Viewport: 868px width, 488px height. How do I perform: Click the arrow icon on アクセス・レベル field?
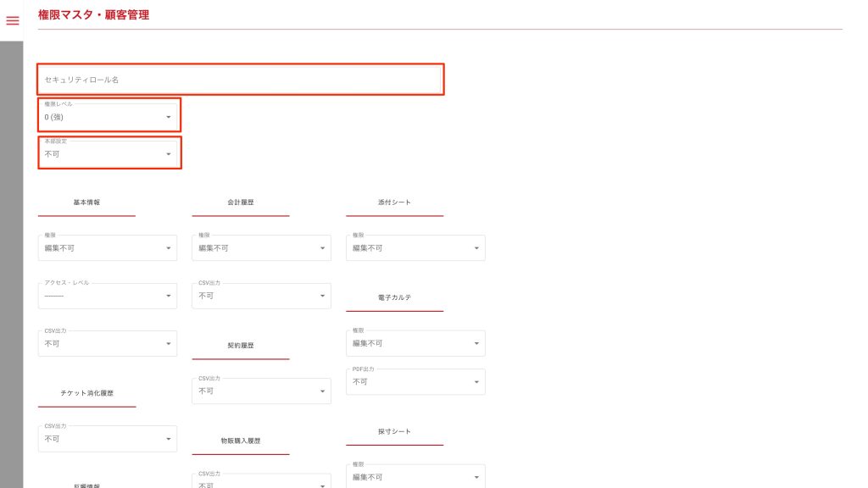point(168,297)
